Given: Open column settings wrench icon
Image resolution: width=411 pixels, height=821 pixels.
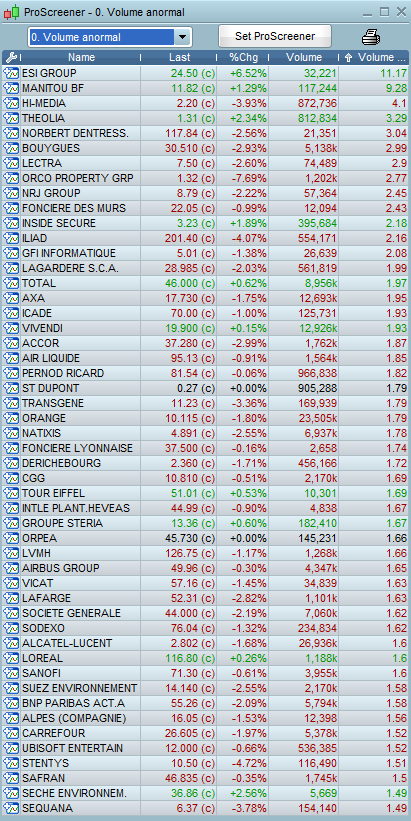Looking at the screenshot, I should click(10, 58).
